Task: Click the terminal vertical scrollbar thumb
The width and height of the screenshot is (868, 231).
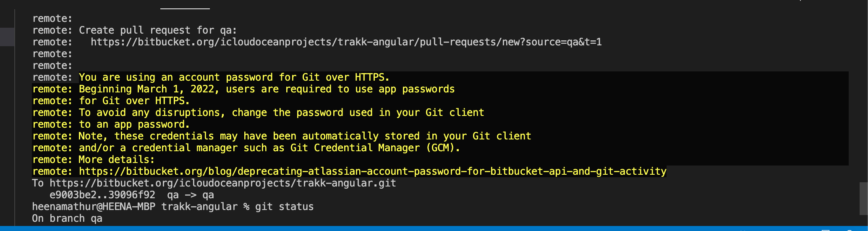Action: [x=863, y=198]
